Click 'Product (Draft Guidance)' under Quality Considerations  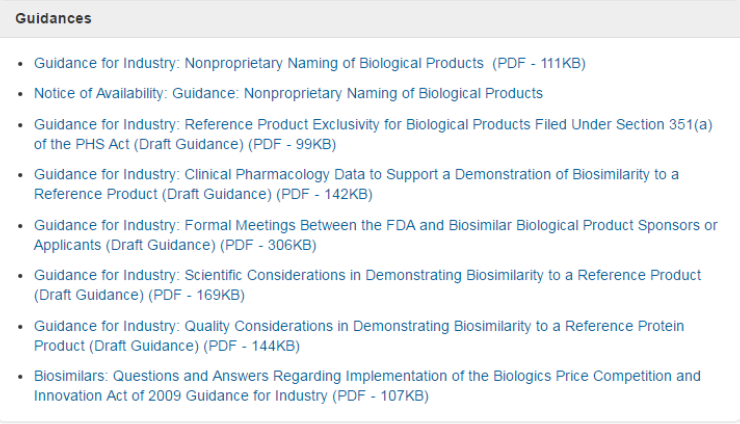pyautogui.click(x=116, y=346)
